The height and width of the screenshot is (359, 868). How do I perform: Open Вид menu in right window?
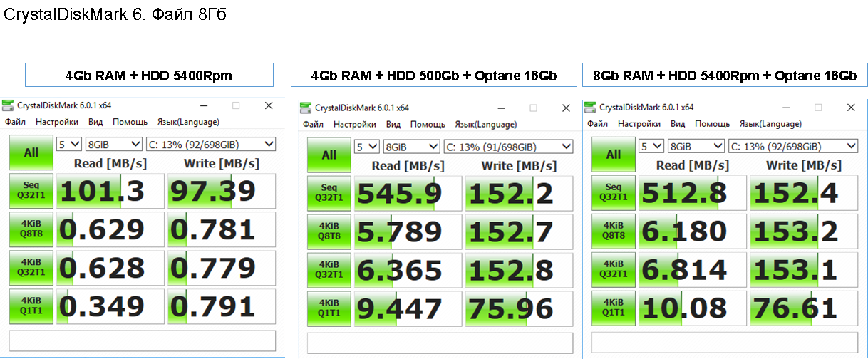tap(678, 123)
